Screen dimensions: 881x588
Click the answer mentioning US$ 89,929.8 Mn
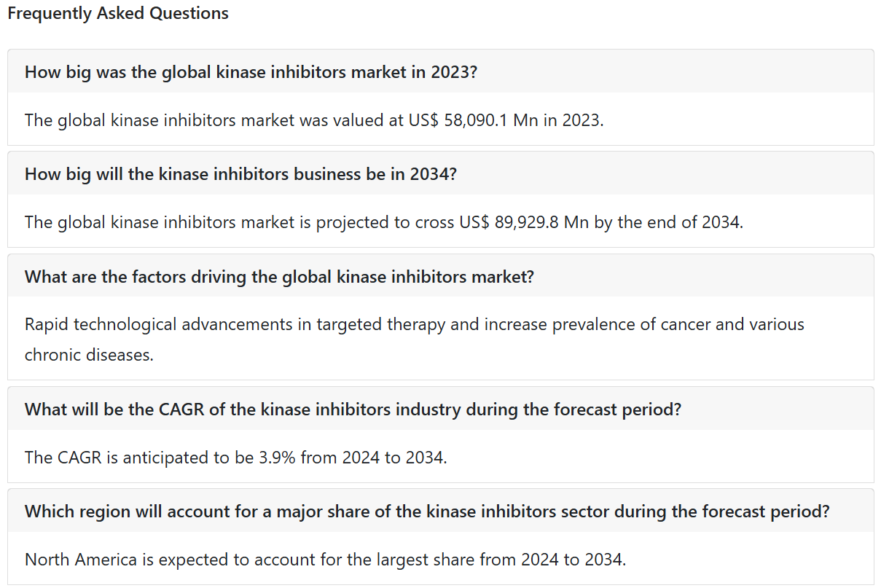click(384, 222)
